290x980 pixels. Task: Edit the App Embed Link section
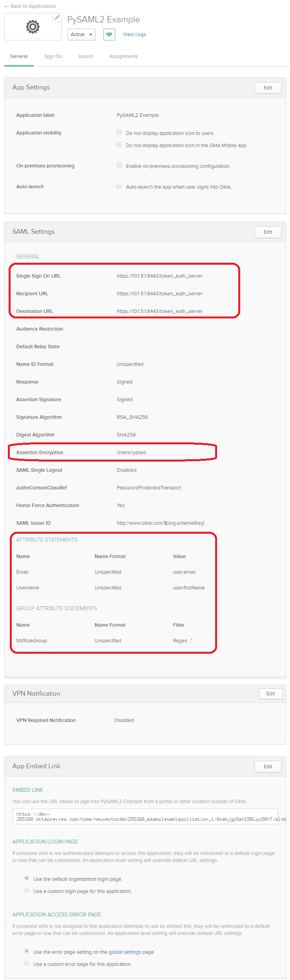tap(268, 767)
